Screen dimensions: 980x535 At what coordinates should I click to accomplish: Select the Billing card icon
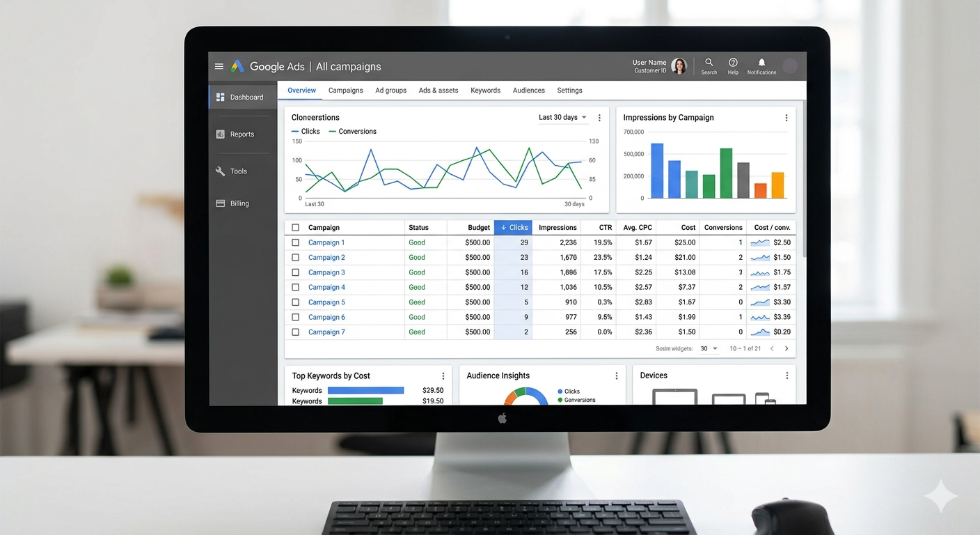pos(221,203)
